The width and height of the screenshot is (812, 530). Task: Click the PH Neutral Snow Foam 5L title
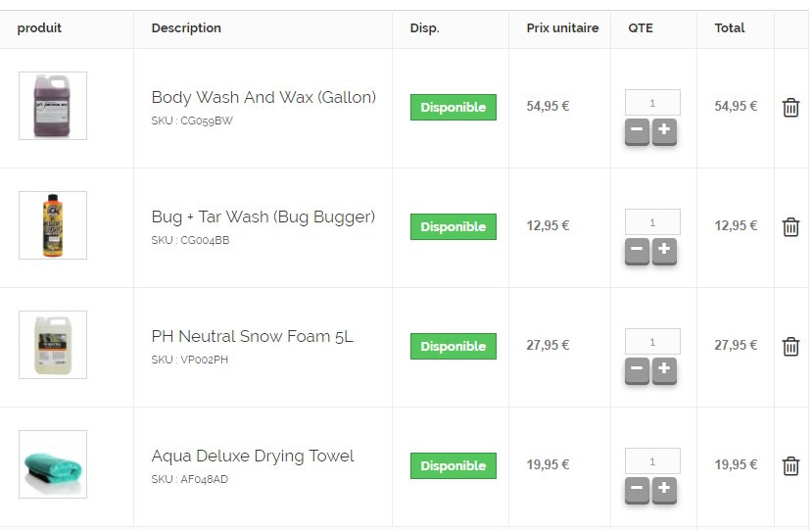pos(252,336)
